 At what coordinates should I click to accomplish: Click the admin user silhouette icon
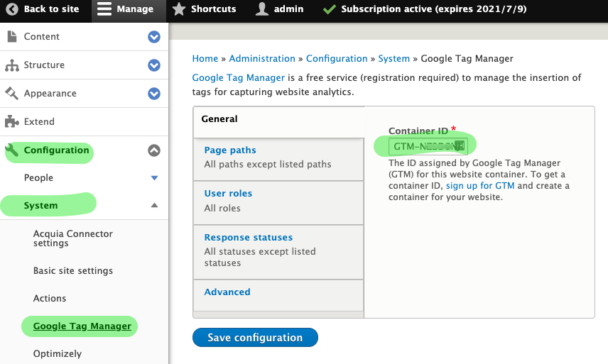pos(262,9)
